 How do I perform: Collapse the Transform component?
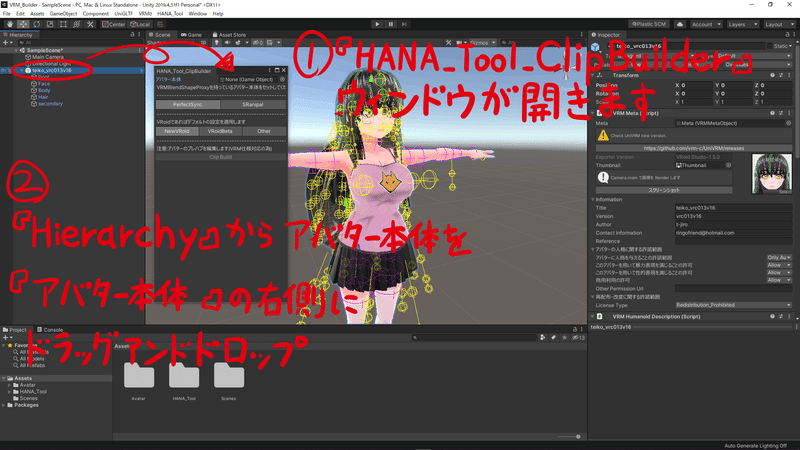pyautogui.click(x=593, y=76)
